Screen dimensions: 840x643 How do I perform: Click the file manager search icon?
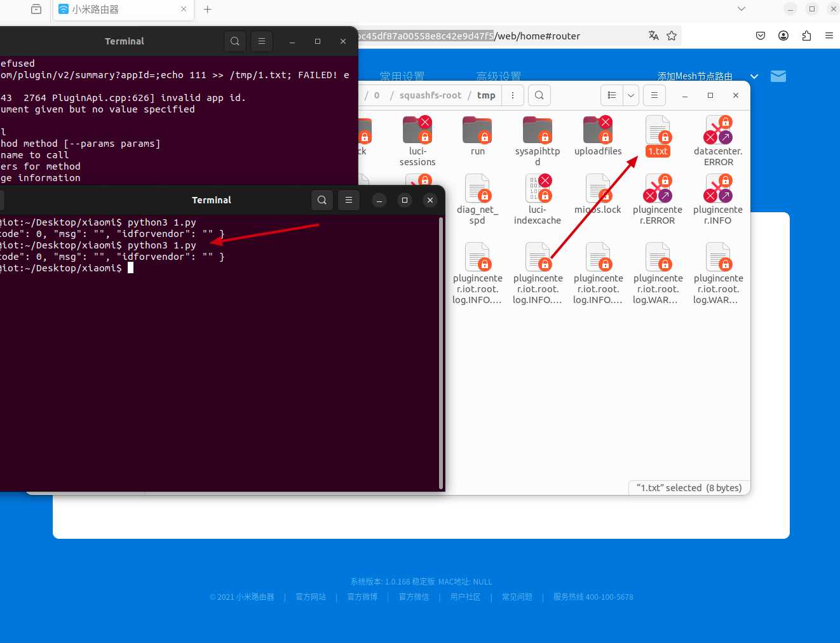(x=539, y=95)
